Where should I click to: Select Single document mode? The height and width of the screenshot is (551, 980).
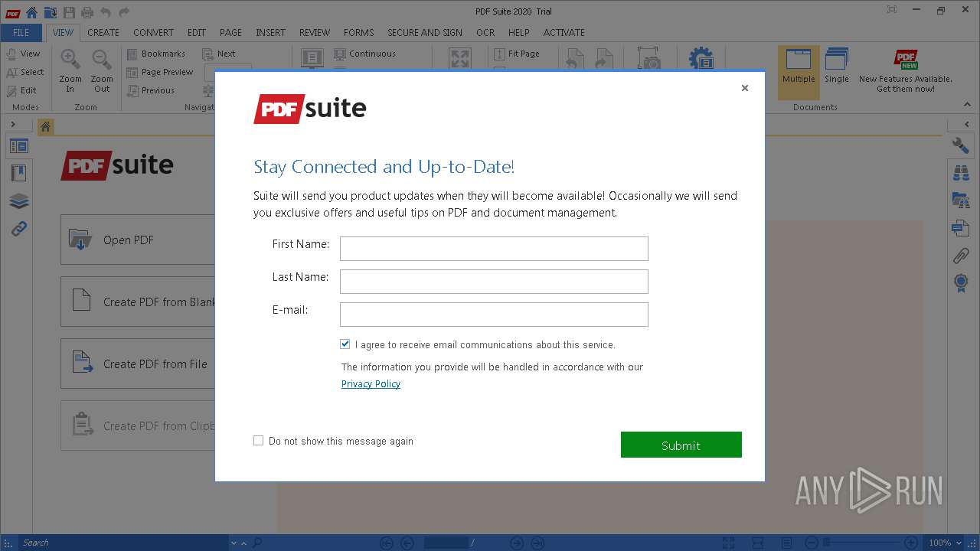[837, 67]
